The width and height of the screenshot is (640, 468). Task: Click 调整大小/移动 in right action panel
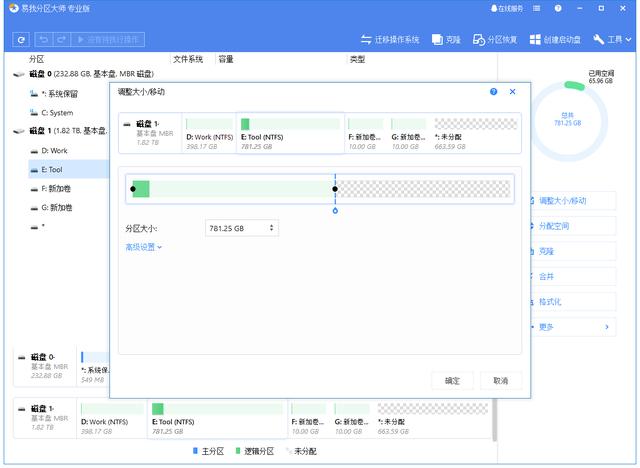[x=573, y=201]
